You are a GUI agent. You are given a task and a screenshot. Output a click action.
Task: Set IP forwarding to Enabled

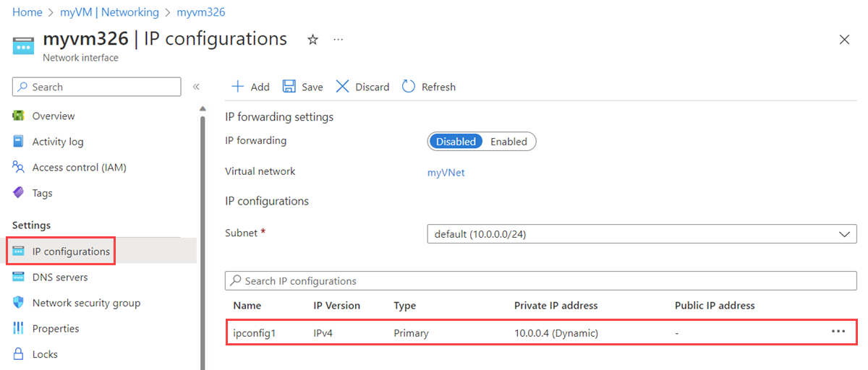(509, 142)
